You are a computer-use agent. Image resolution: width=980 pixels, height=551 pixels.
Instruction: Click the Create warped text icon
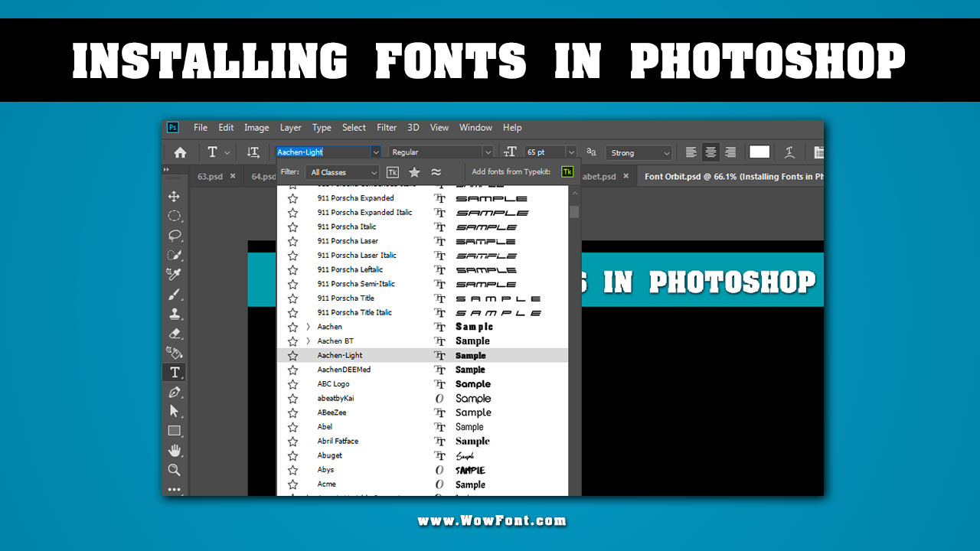click(789, 152)
